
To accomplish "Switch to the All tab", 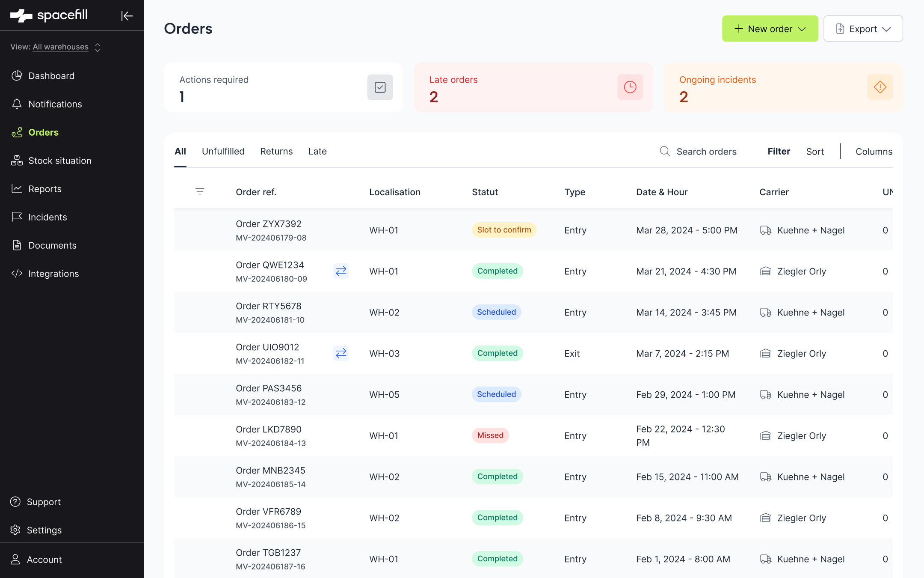I will pos(180,151).
